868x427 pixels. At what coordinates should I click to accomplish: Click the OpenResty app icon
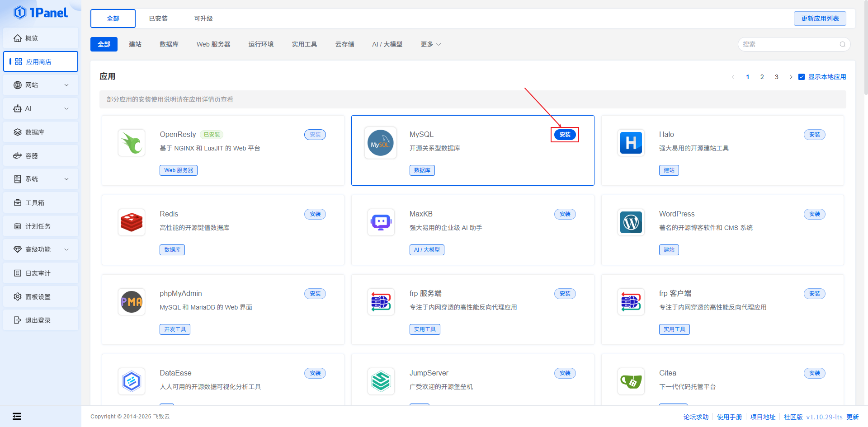[132, 143]
